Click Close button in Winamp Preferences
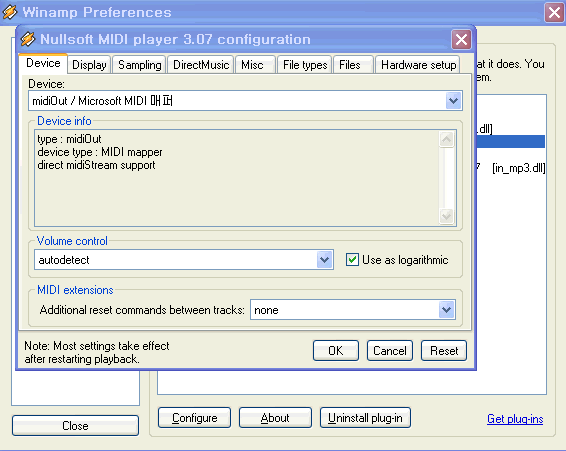 75,426
